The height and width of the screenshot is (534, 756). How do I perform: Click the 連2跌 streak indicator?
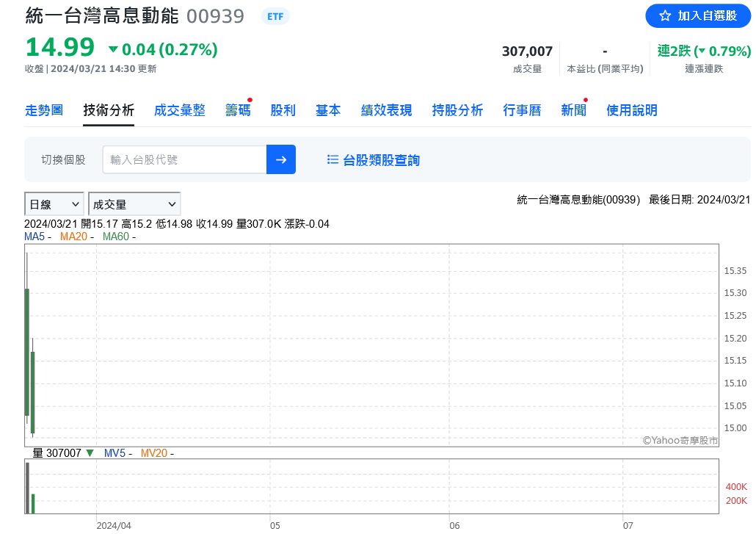click(x=704, y=51)
